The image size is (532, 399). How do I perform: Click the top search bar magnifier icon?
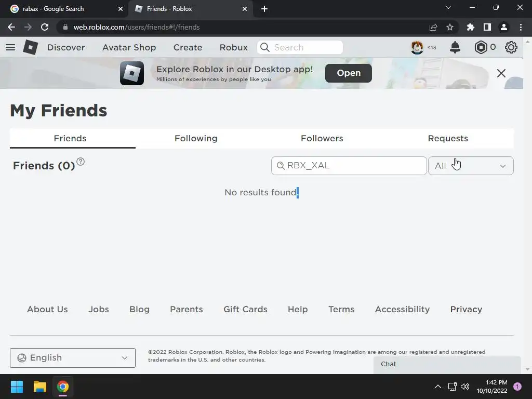click(x=265, y=47)
